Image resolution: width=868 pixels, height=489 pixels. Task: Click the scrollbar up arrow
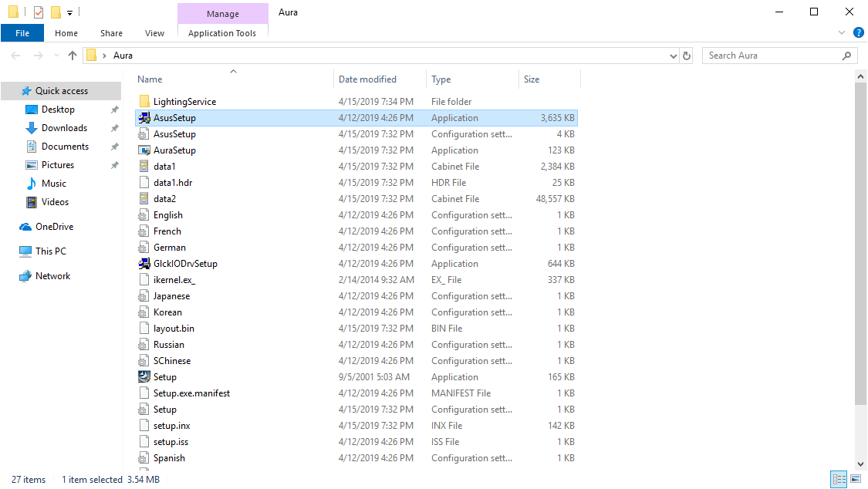860,76
